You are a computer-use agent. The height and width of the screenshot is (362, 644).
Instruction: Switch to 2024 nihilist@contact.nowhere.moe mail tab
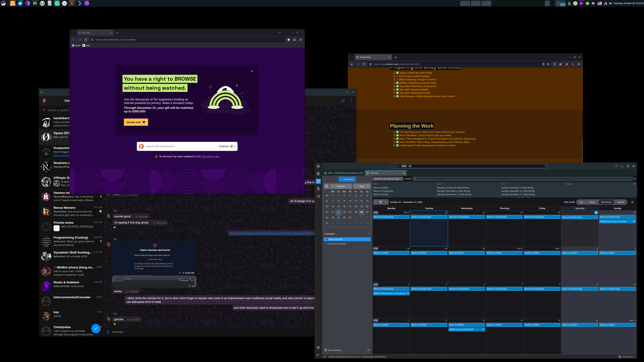click(x=343, y=173)
